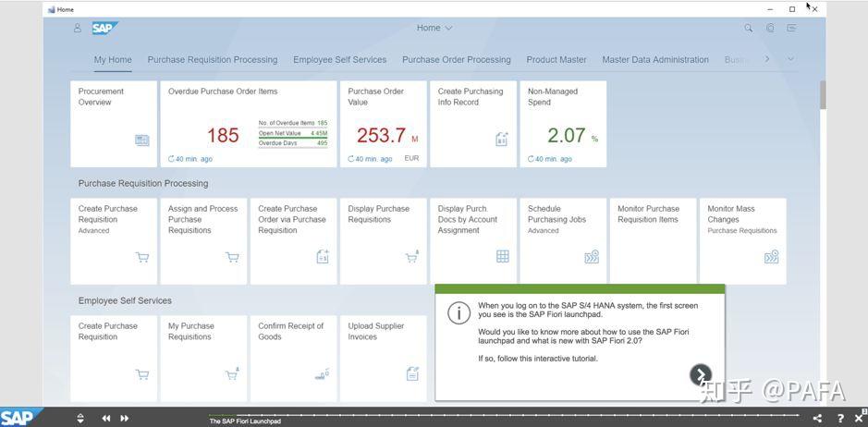Click the info icon in tutorial popup
Image resolution: width=868 pixels, height=427 pixels.
tap(458, 313)
